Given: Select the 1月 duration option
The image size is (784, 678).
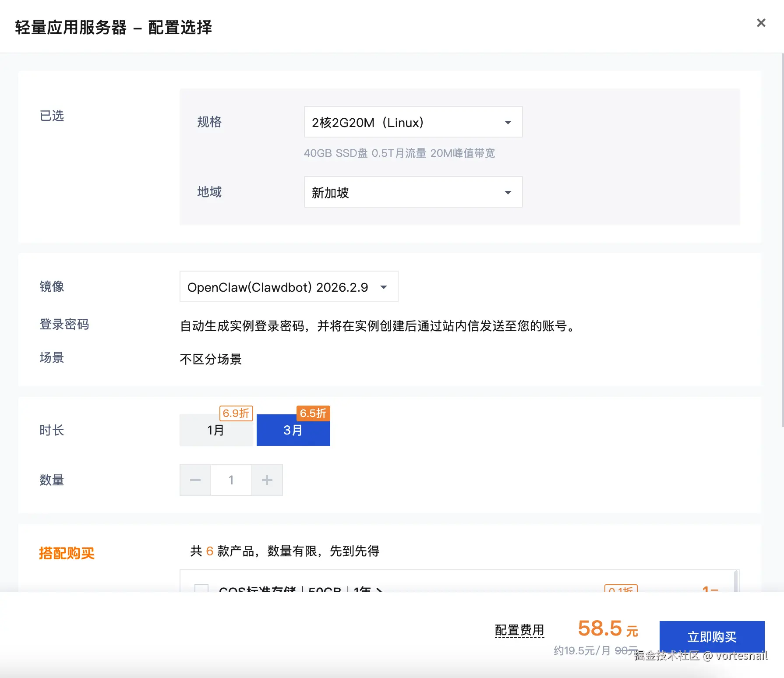Looking at the screenshot, I should point(216,430).
